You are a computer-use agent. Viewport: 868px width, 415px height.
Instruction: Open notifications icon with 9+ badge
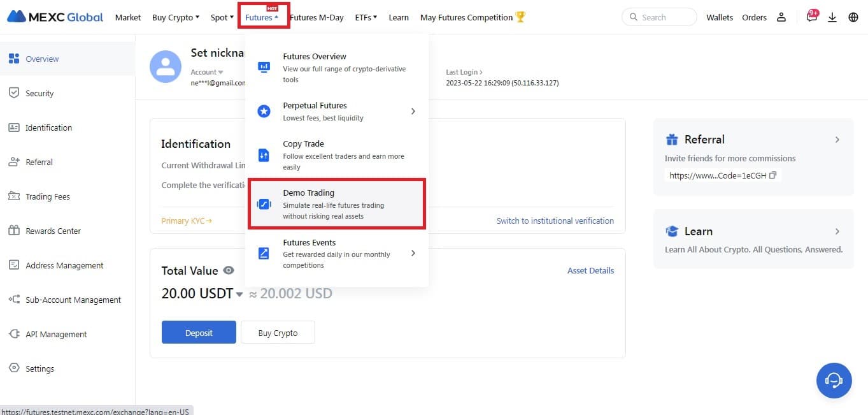coord(812,16)
